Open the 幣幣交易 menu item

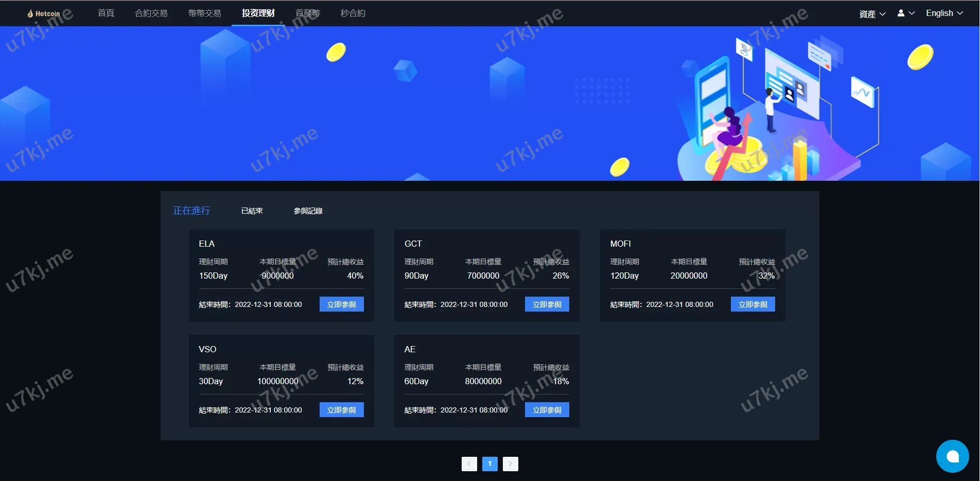[204, 13]
